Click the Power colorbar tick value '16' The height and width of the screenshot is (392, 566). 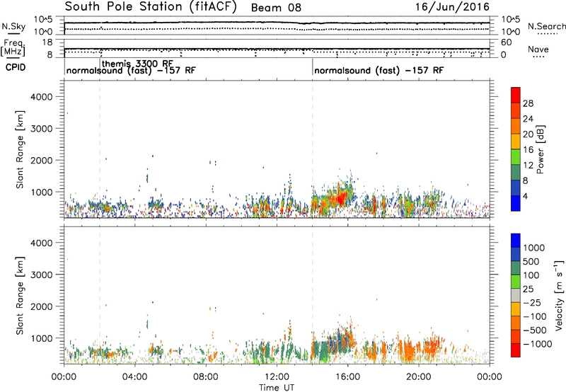click(528, 150)
